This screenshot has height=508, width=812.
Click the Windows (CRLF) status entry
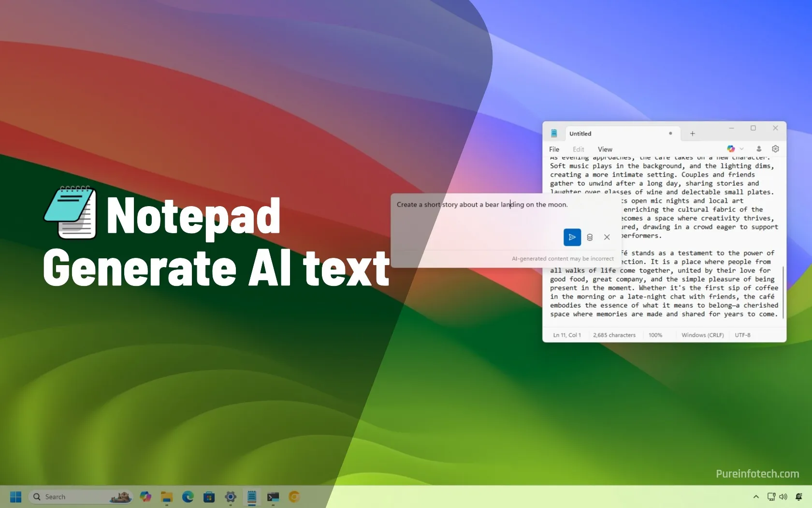coord(702,335)
